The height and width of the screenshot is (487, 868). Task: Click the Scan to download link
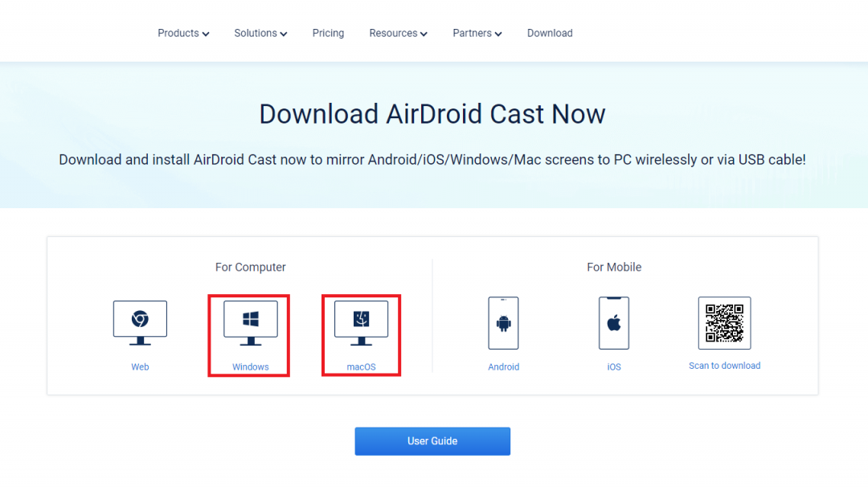(x=724, y=366)
